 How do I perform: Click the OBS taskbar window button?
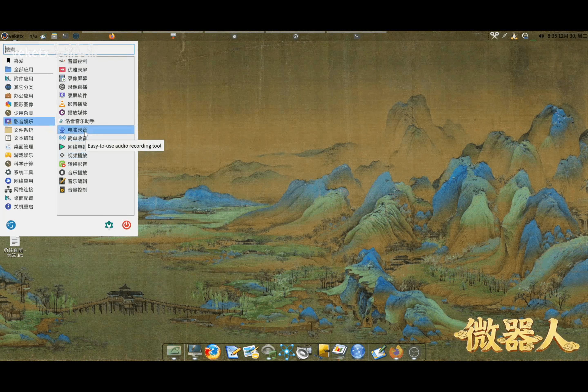point(295,36)
